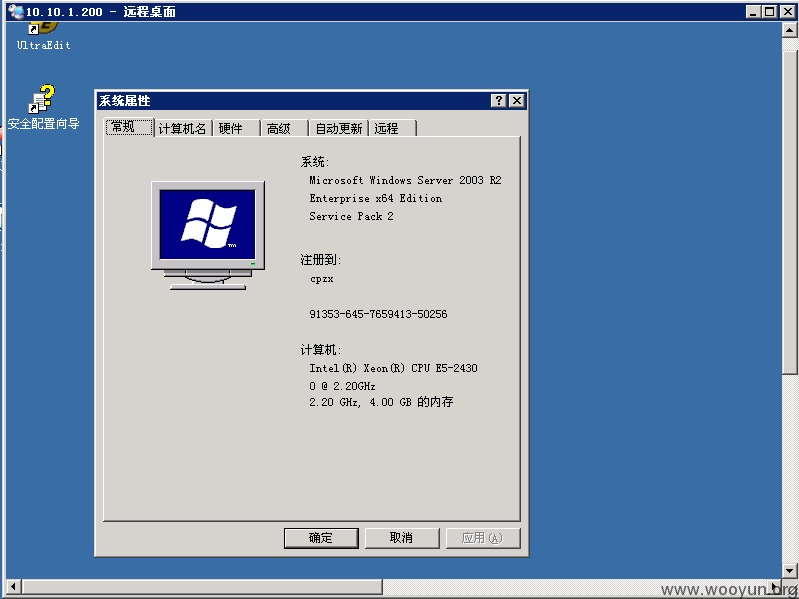
Task: Click the Windows monitor logo image
Action: [208, 235]
